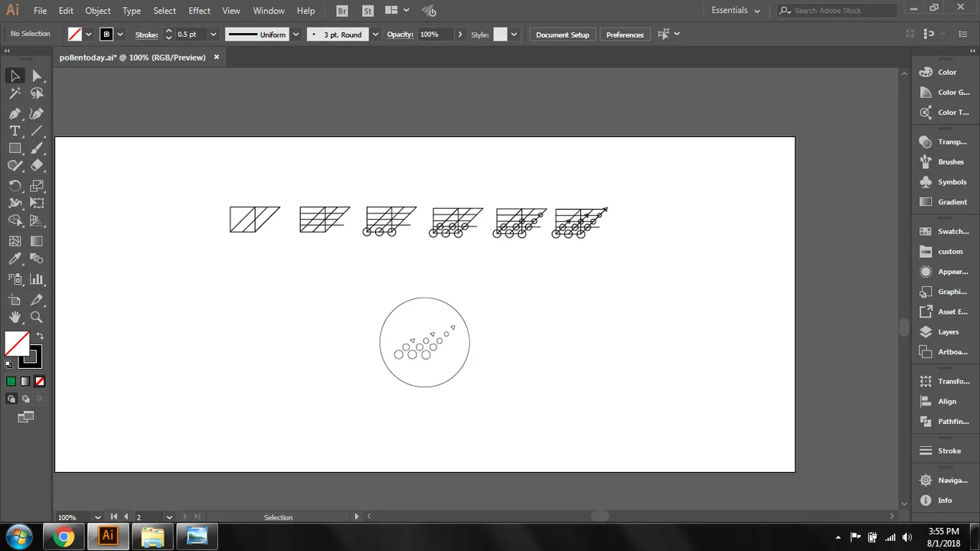980x551 pixels.
Task: Open the Window menu
Action: coord(269,11)
